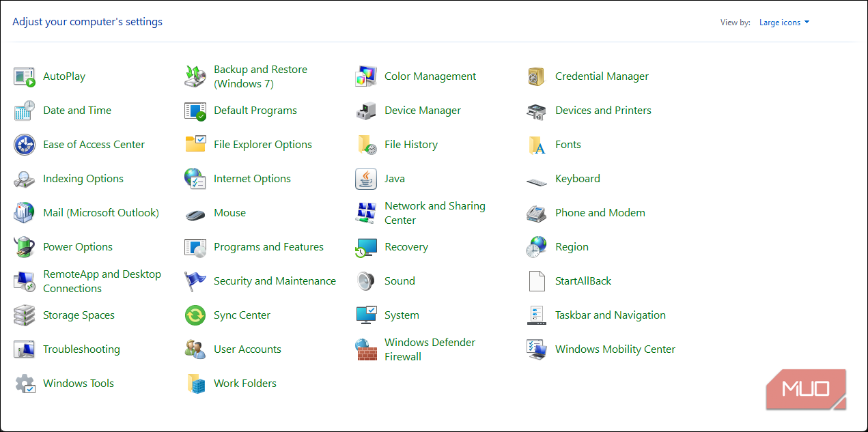Open the Storage Spaces text link
868x432 pixels.
pos(79,315)
